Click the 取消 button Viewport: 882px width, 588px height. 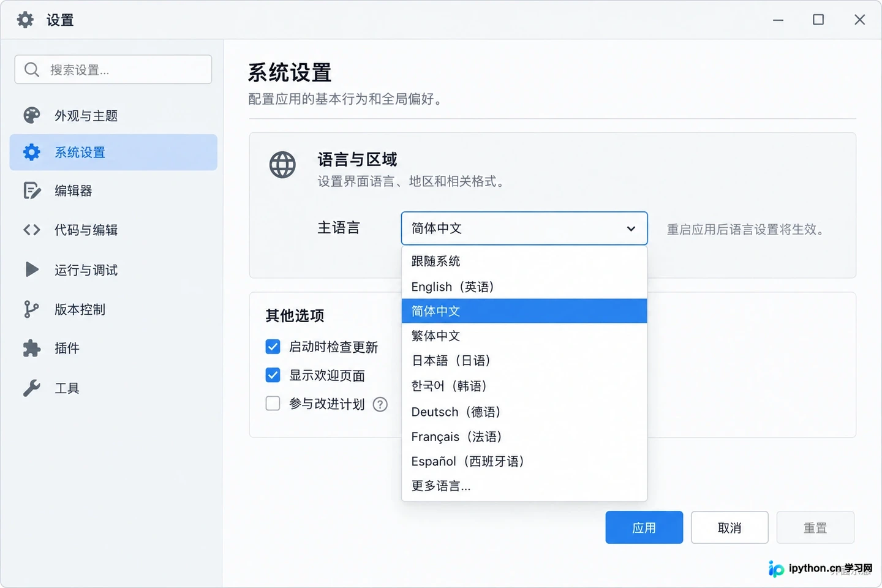coord(729,527)
